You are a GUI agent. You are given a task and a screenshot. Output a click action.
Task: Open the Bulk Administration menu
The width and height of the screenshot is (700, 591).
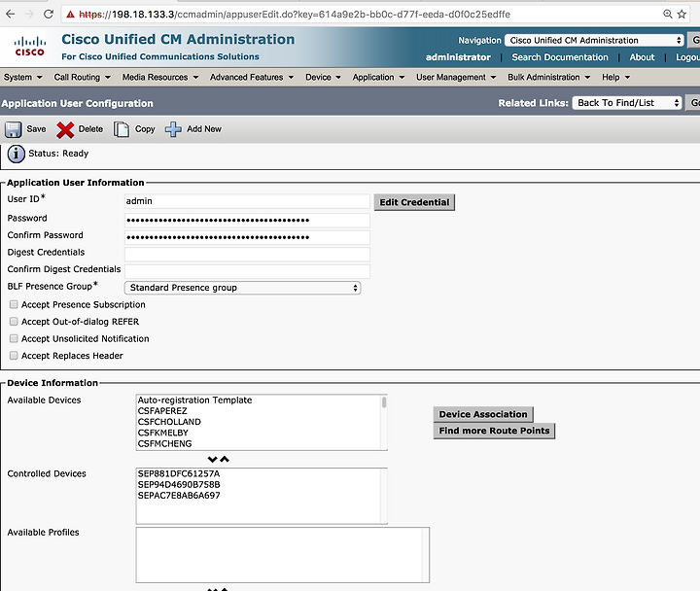point(549,77)
